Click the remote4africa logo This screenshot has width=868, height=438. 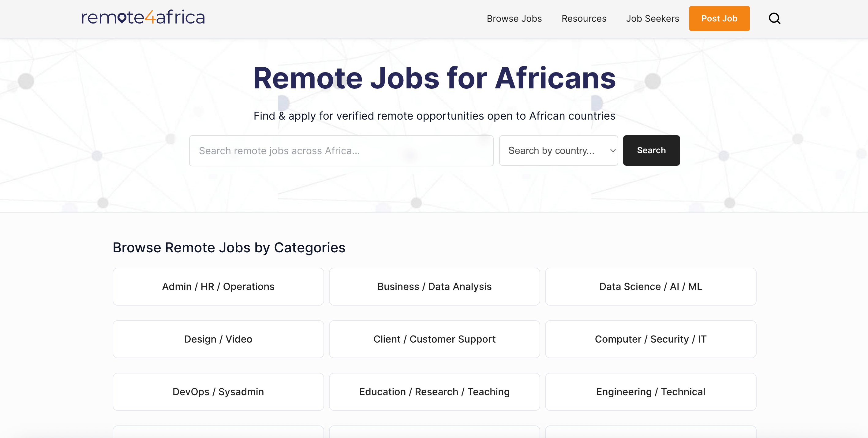[143, 17]
